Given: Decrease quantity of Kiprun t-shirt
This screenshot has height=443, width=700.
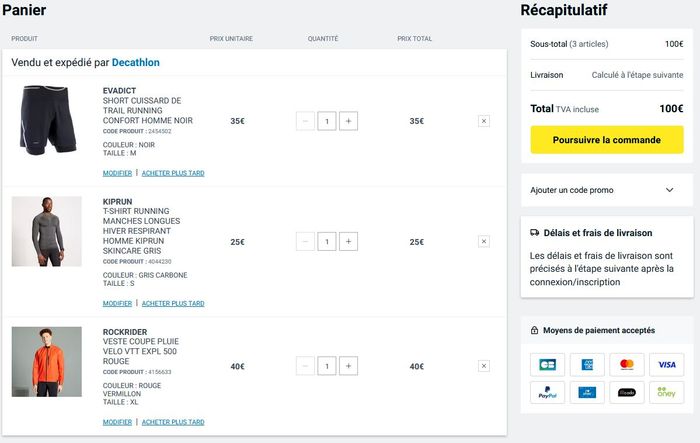Looking at the screenshot, I should click(x=305, y=241).
